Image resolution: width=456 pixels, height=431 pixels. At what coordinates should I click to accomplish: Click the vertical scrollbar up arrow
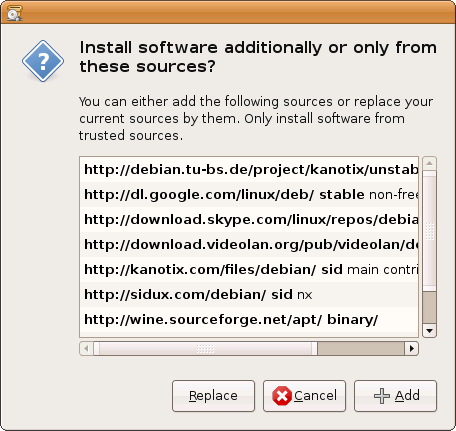[429, 163]
